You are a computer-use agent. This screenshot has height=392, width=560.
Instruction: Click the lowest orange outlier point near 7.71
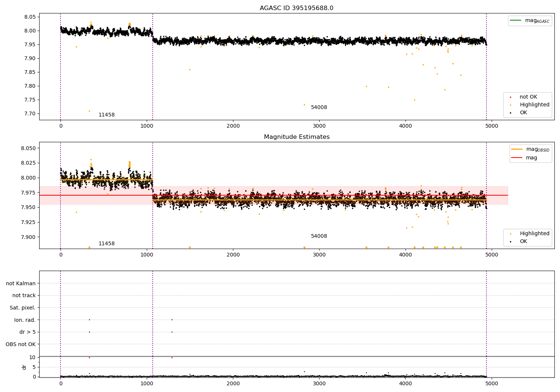(89, 111)
